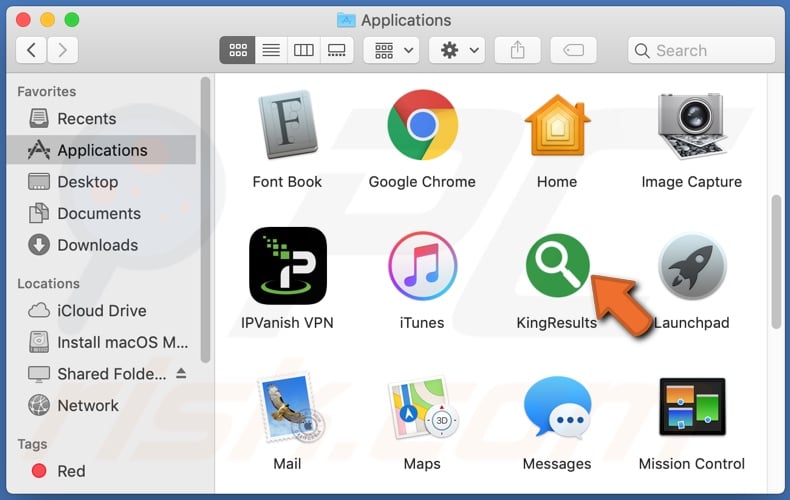This screenshot has height=500, width=790.
Task: Open Documents in the sidebar
Action: click(x=101, y=213)
